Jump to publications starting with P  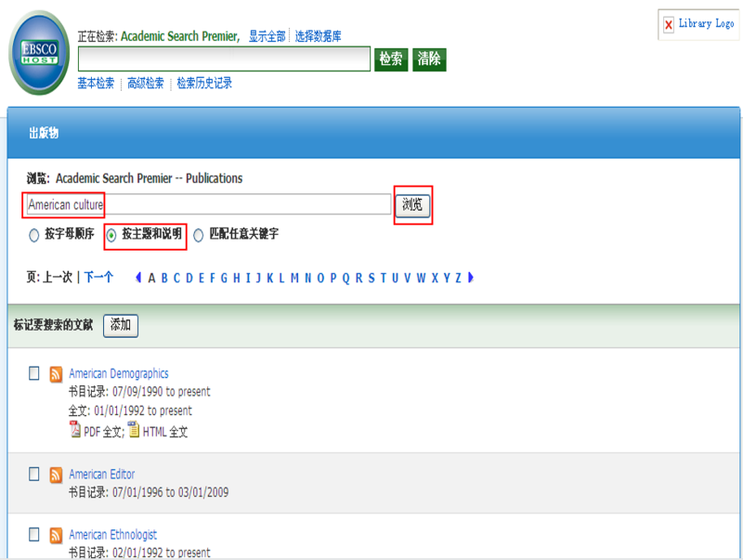point(333,278)
